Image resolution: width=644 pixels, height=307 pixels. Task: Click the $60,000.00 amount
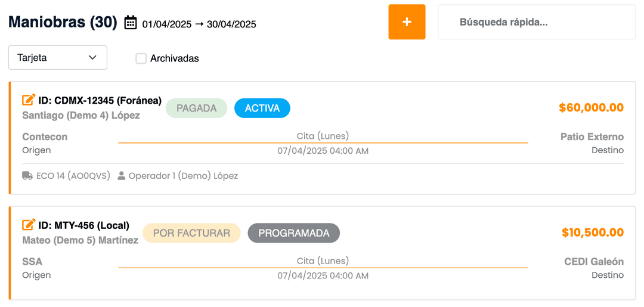[591, 108]
